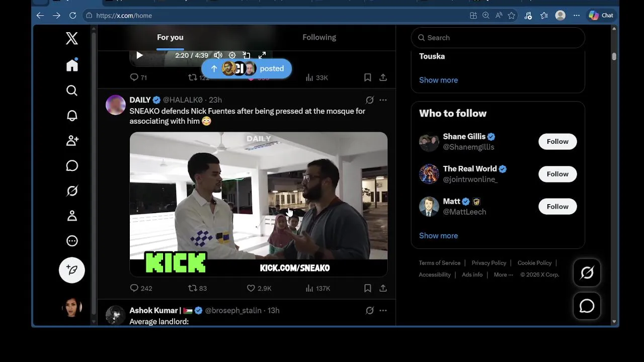This screenshot has width=644, height=362.
Task: Follow Shane Gillis
Action: coord(557,141)
